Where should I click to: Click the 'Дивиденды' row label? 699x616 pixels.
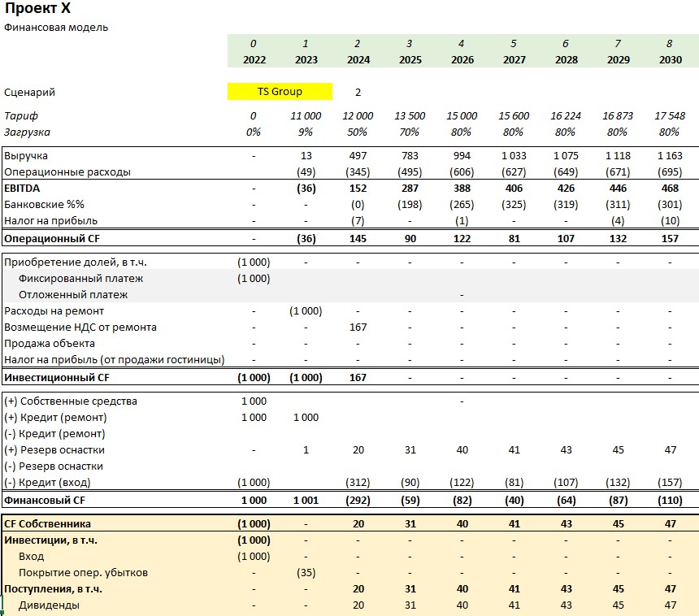tap(49, 605)
